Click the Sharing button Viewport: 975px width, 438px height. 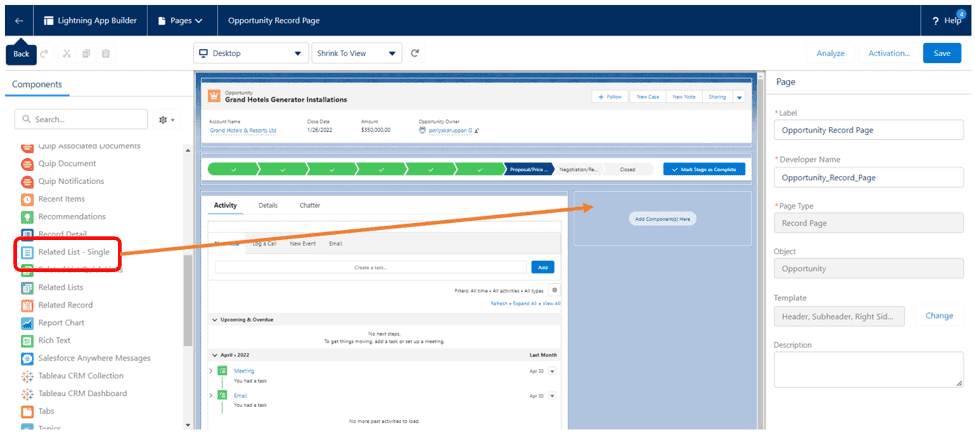point(717,97)
